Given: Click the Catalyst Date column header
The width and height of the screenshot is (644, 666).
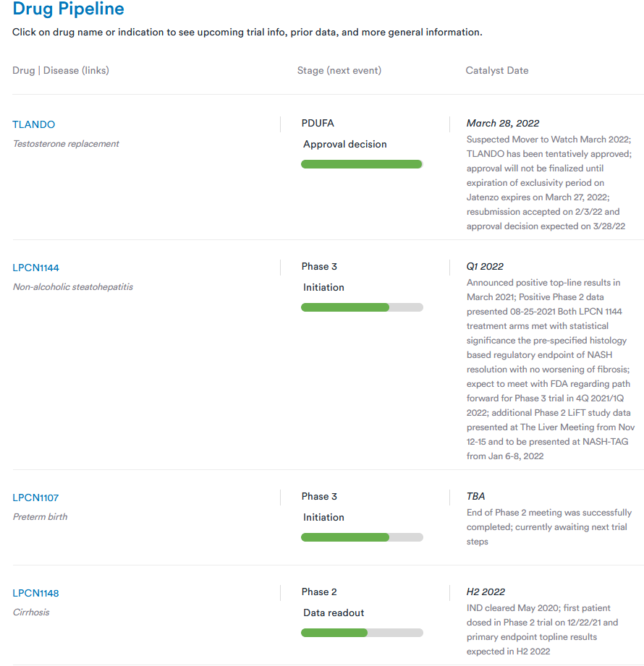Looking at the screenshot, I should tap(497, 70).
